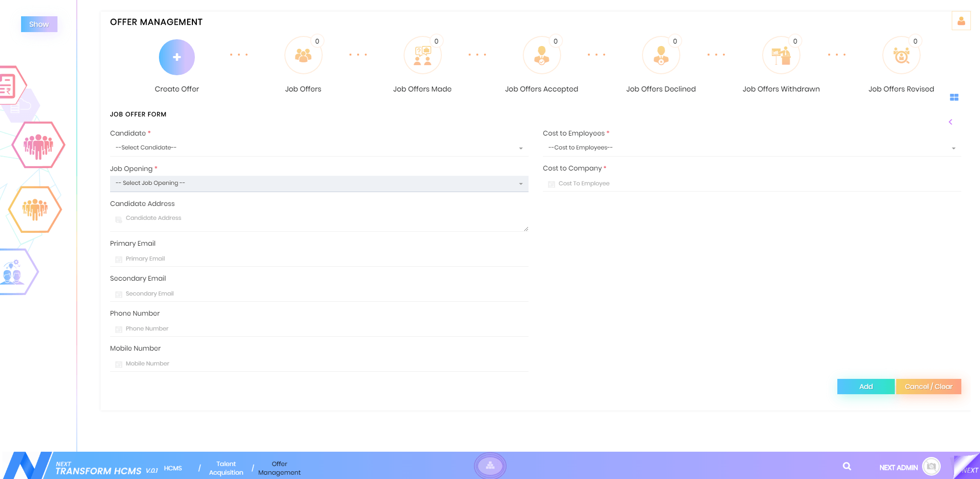Collapse the panel using the left chevron
This screenshot has width=980, height=479.
[x=950, y=122]
